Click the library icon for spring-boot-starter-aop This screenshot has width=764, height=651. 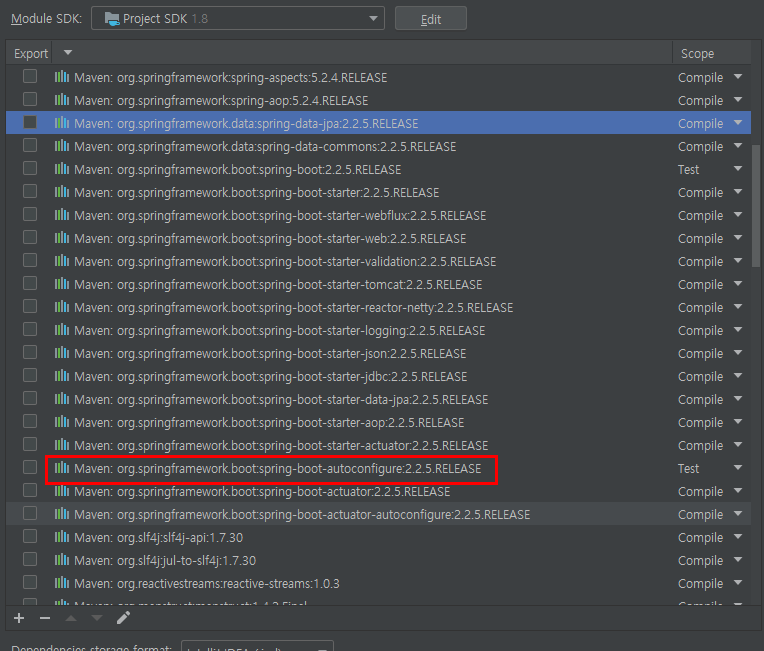click(x=62, y=421)
